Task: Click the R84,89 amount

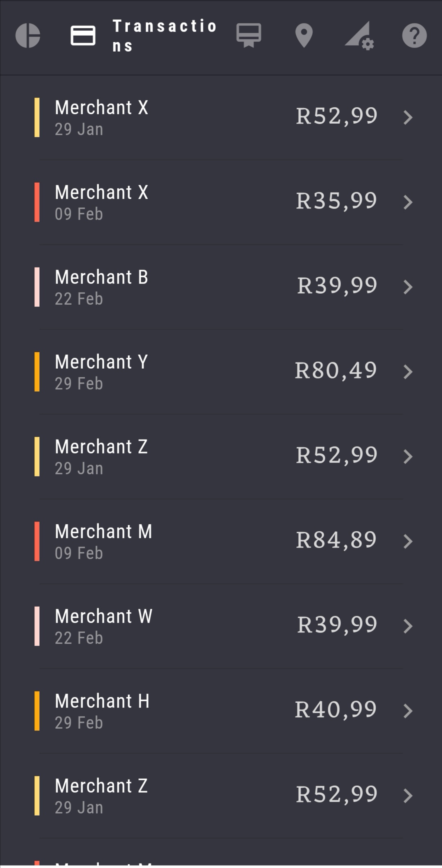Action: 336,540
